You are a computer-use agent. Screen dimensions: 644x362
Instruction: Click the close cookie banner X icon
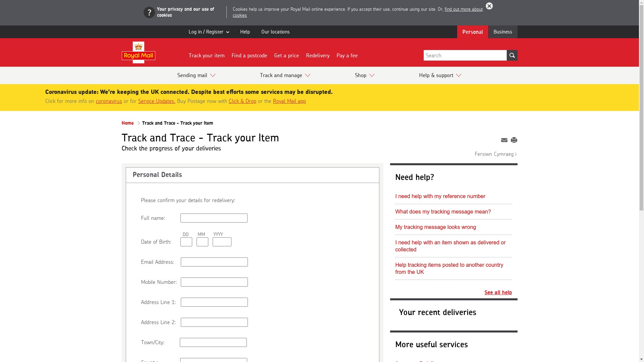coord(490,6)
